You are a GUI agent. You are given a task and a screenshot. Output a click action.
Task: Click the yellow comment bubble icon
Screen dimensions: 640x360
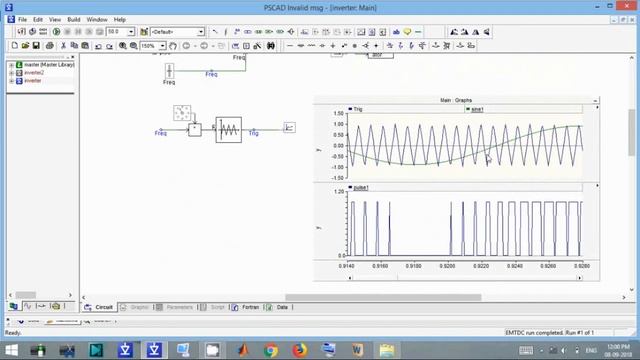407,32
